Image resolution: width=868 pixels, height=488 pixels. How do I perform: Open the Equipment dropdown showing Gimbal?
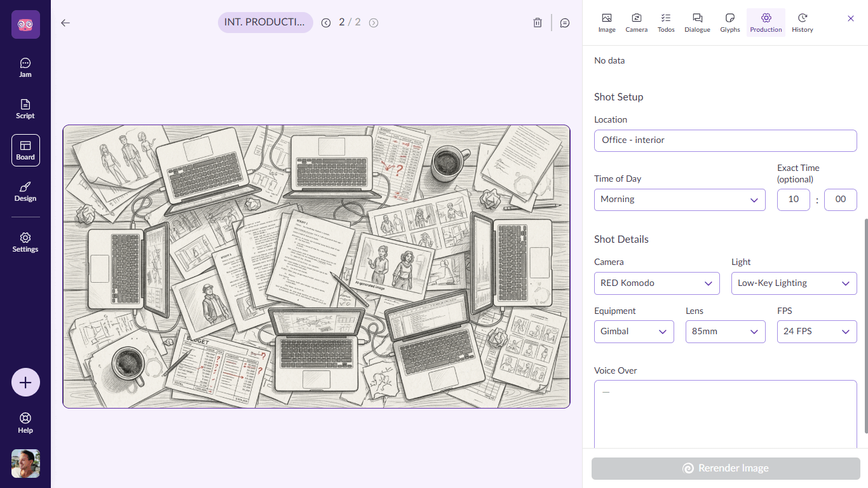pyautogui.click(x=634, y=332)
